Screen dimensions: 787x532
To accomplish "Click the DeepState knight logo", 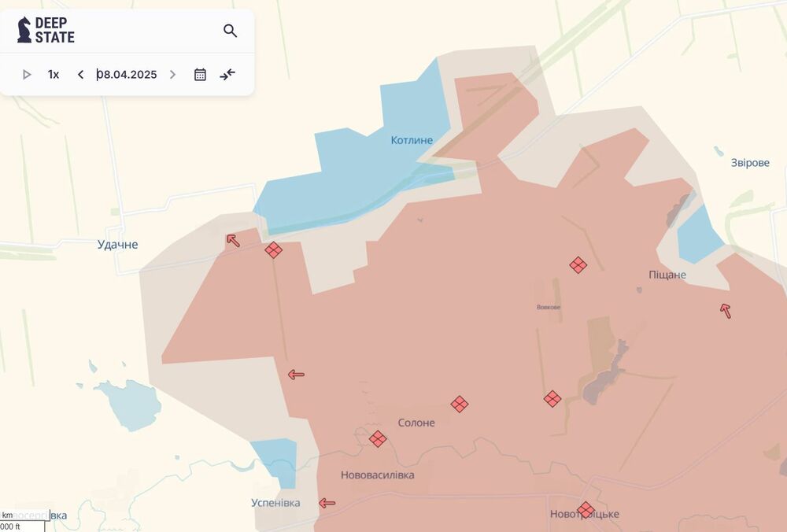I will [24, 30].
